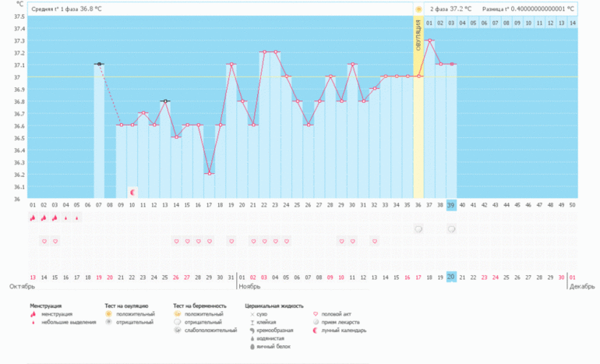
Task: Click the positive ovulation test legend icon
Action: click(x=109, y=314)
